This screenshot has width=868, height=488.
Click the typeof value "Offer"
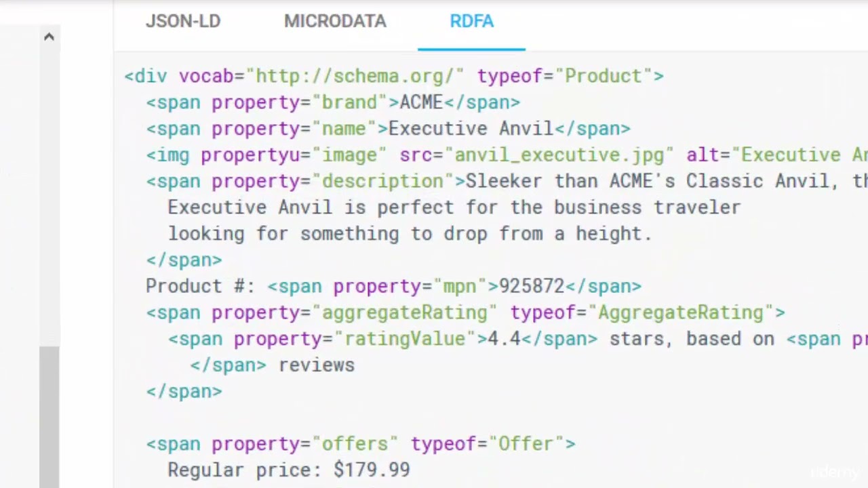(526, 444)
